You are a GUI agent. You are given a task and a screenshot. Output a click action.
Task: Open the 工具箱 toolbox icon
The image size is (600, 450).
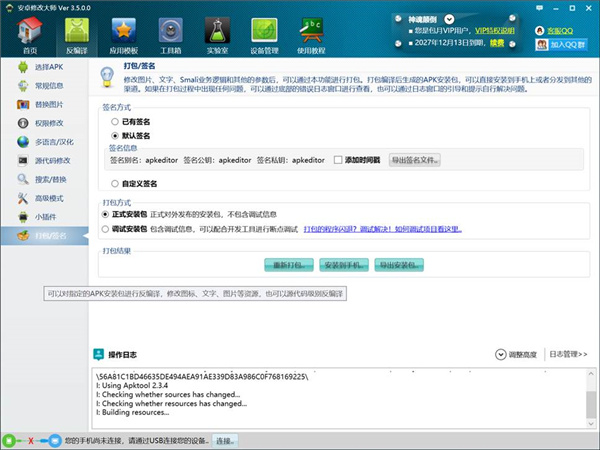tap(169, 32)
